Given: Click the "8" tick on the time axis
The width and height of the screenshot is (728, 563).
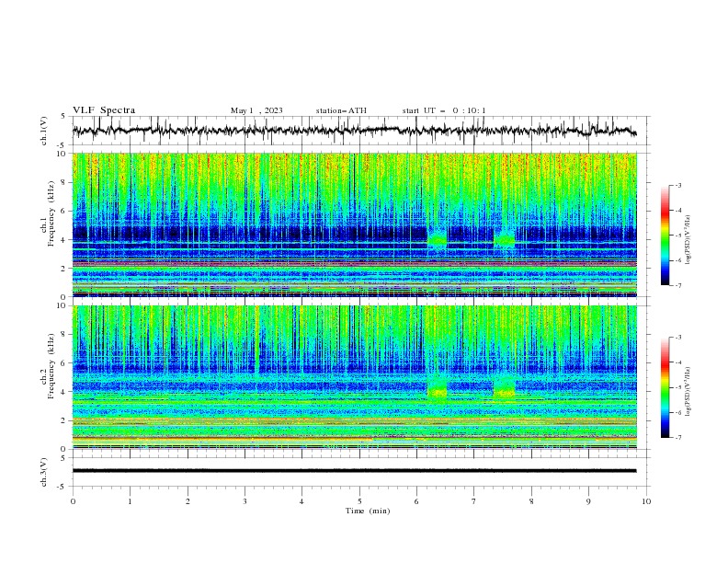Looking at the screenshot, I should (531, 501).
